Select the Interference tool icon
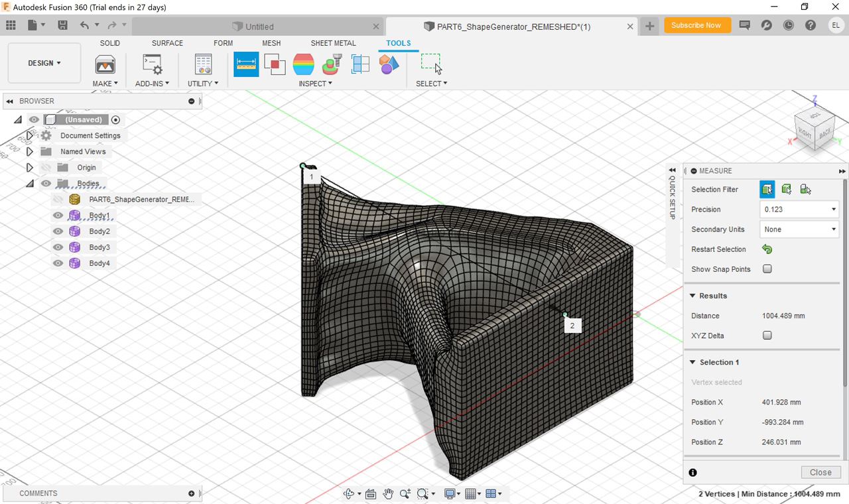 tap(275, 64)
